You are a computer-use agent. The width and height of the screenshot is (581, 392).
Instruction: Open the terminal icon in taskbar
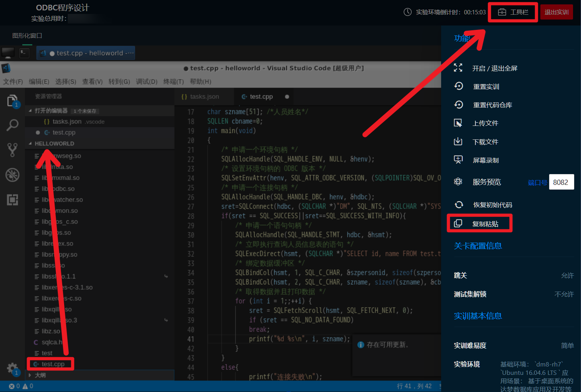25,53
